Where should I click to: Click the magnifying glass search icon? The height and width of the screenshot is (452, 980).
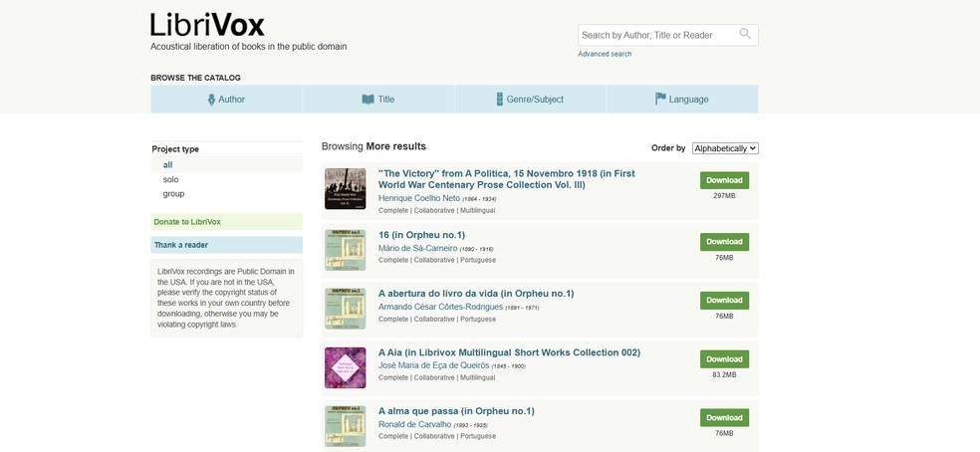point(745,34)
